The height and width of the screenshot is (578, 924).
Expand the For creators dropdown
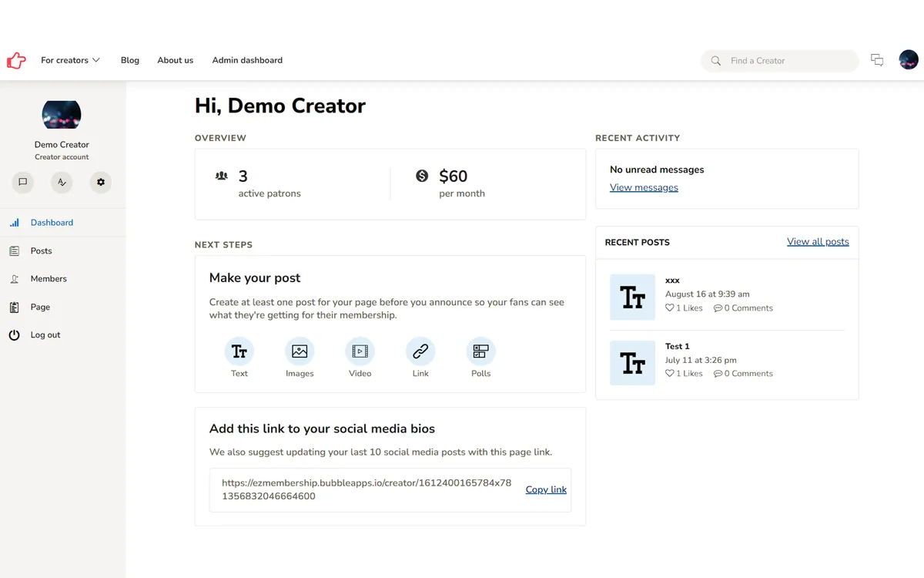tap(70, 60)
